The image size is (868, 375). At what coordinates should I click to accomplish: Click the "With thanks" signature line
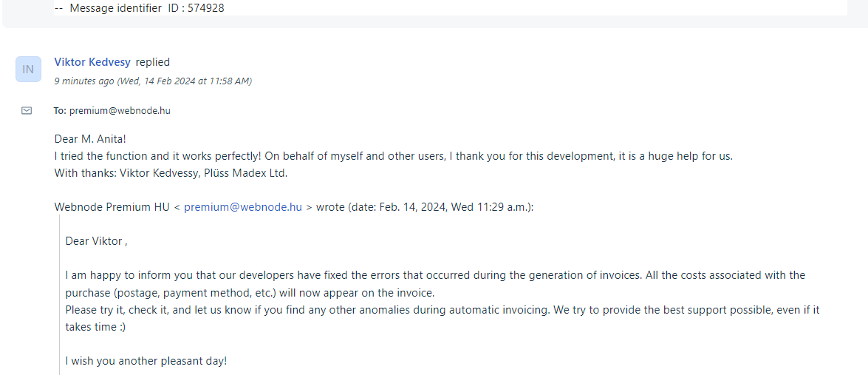[x=171, y=173]
